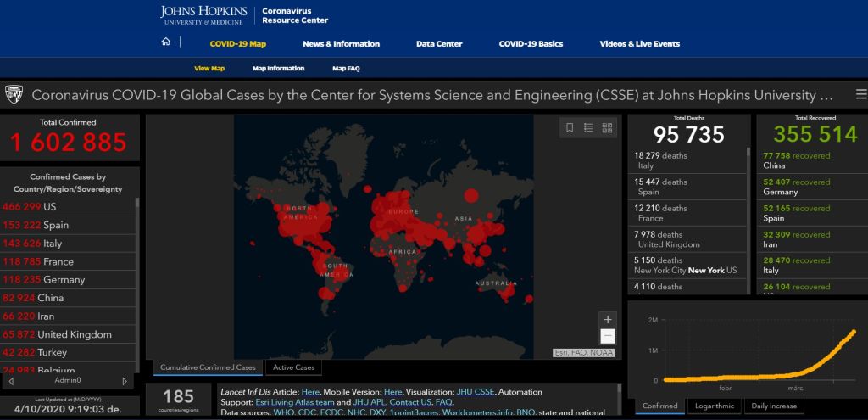Click the Total Confirmed 1 602 885 figure

pyautogui.click(x=68, y=143)
